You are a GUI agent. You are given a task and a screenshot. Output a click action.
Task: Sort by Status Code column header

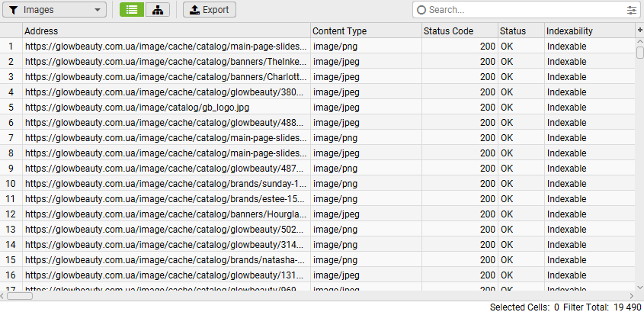pos(459,31)
